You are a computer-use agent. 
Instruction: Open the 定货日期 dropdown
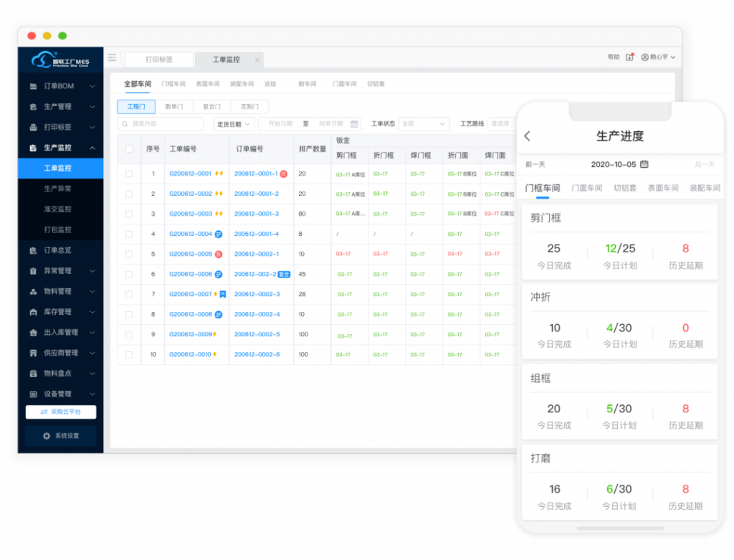tap(234, 124)
